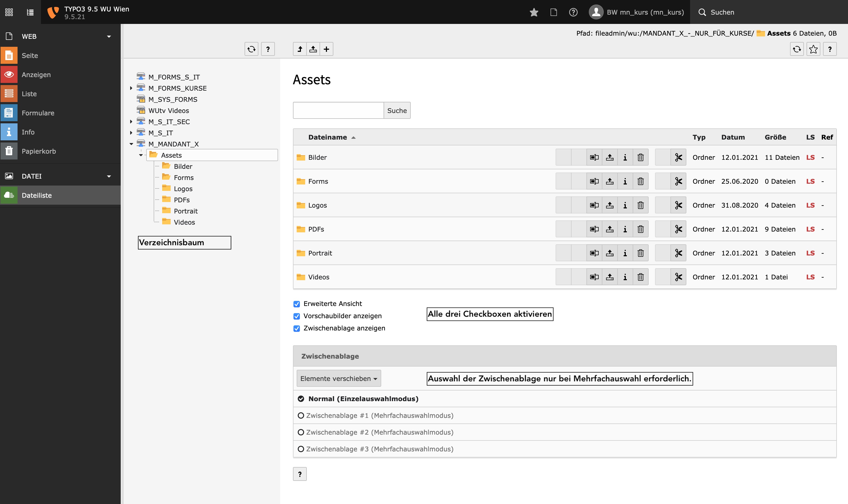Focus the file search input field
Viewport: 848px width, 504px height.
[338, 110]
